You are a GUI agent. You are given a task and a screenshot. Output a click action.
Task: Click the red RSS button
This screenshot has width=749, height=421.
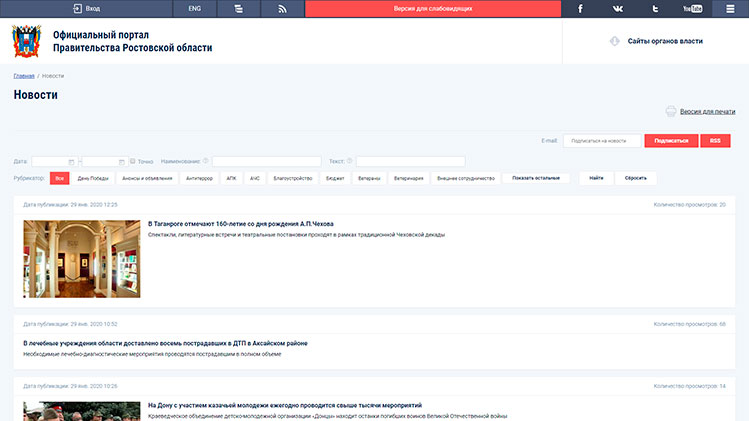pos(715,141)
